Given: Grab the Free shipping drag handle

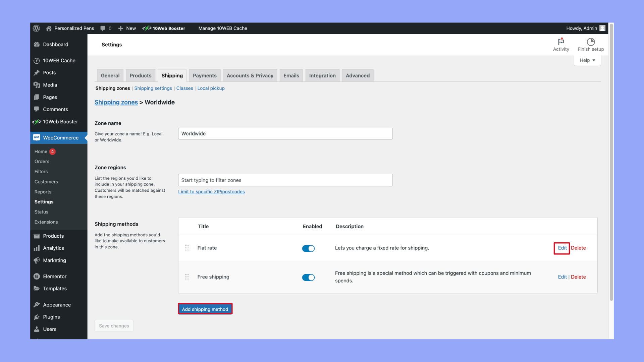Looking at the screenshot, I should click(187, 277).
